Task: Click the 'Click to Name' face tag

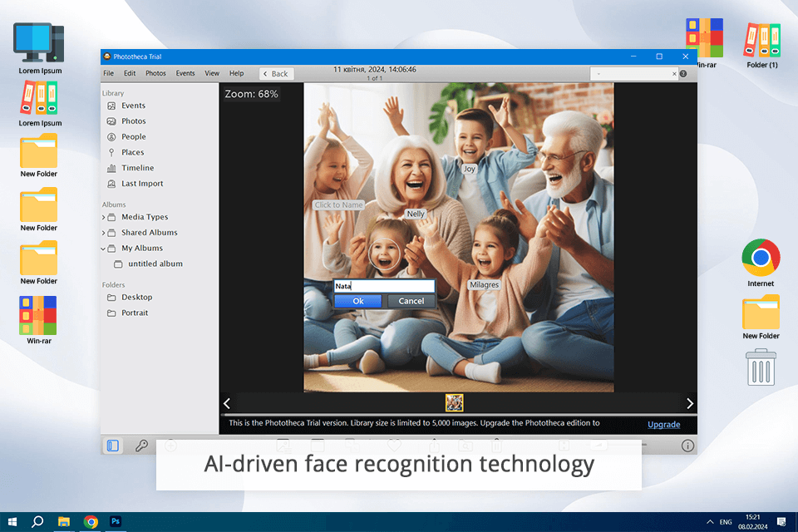Action: click(x=338, y=205)
